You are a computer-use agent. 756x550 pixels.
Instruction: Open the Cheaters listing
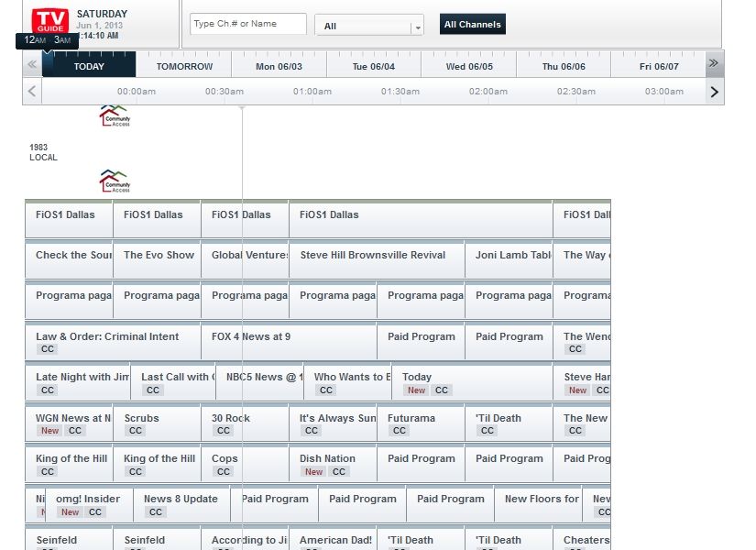(582, 539)
